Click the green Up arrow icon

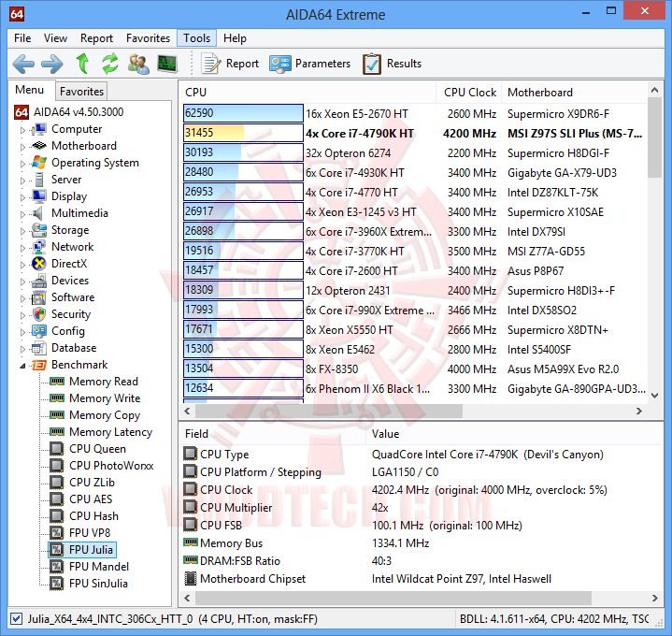point(82,64)
